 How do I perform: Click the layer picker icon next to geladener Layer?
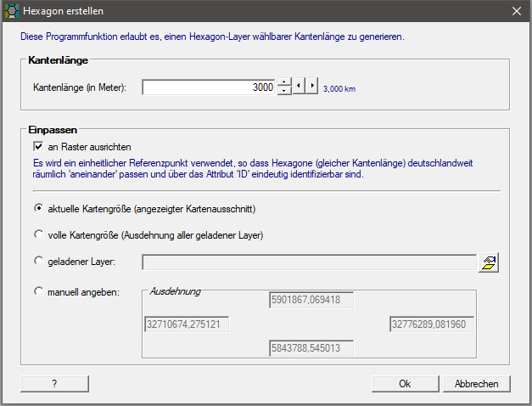489,262
